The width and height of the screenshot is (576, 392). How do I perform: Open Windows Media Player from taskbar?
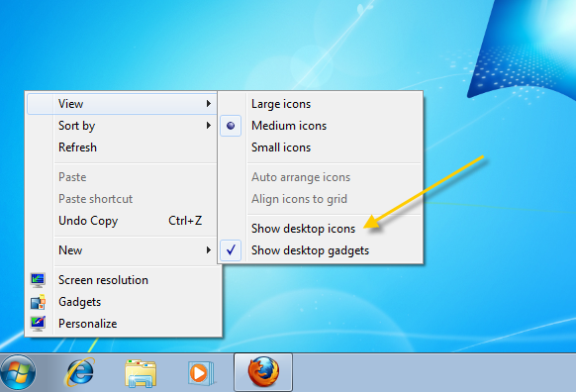coord(201,373)
